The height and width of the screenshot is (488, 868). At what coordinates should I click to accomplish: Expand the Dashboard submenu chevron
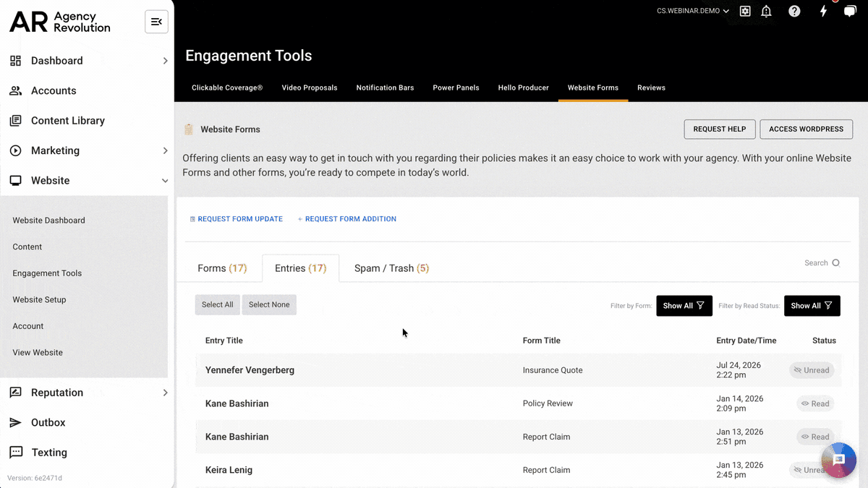[x=165, y=61]
